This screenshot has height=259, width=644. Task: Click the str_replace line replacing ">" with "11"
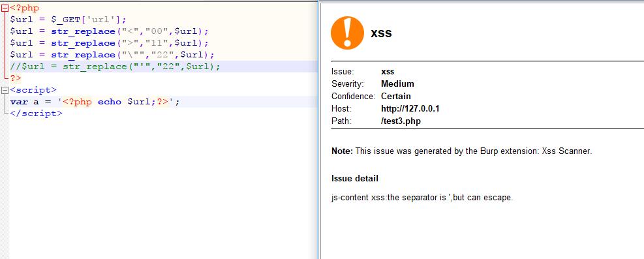click(110, 43)
